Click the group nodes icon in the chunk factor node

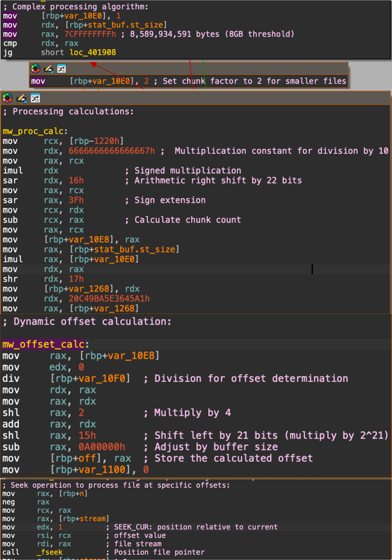[x=61, y=69]
